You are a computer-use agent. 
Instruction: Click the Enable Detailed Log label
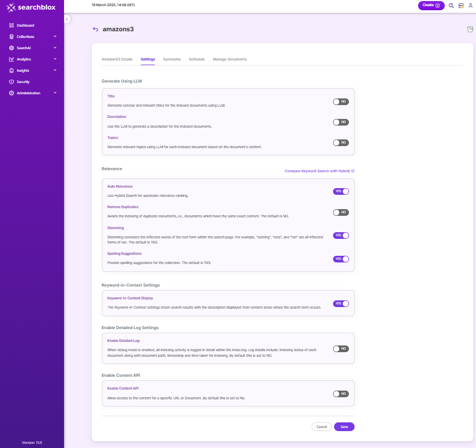pyautogui.click(x=123, y=341)
